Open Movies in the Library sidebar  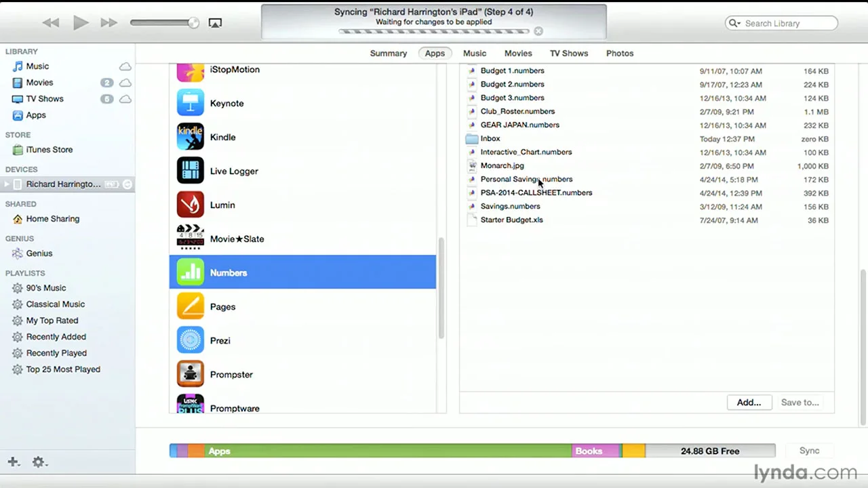[x=39, y=83]
